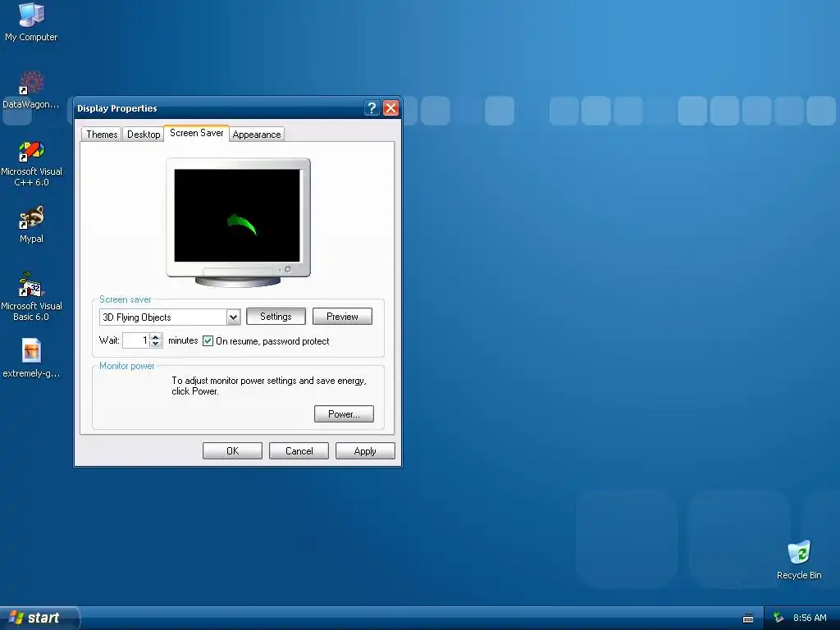Cancel the Display Properties dialog
Viewport: 840px width, 630px height.
299,451
